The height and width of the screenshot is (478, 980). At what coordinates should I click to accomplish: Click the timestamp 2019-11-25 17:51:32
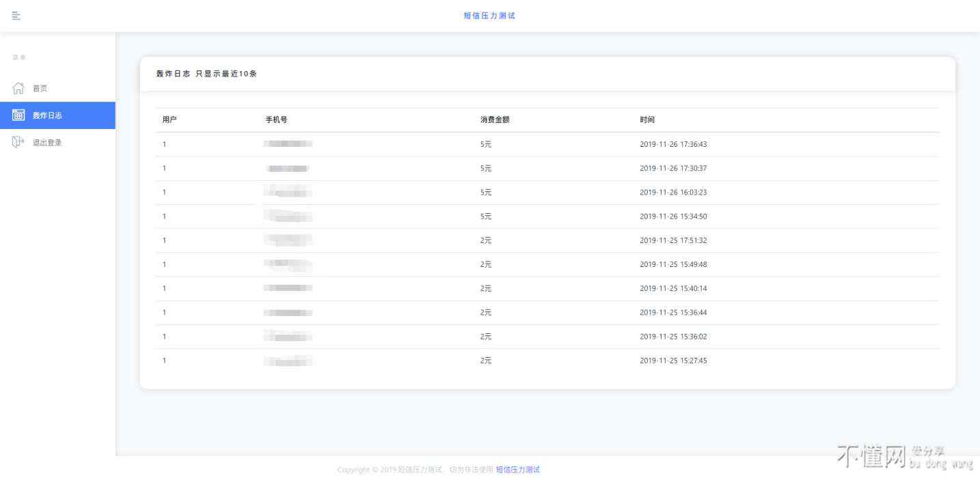click(673, 240)
